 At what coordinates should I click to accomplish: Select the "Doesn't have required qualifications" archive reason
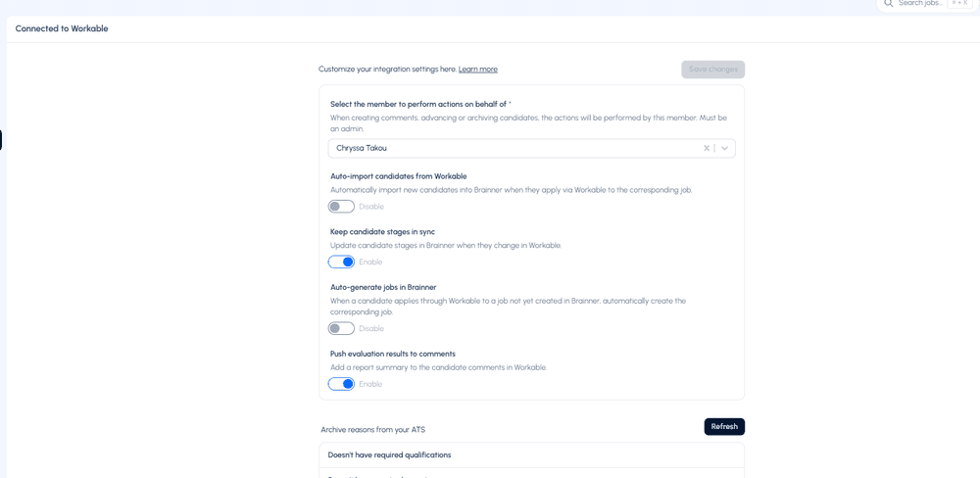point(389,455)
